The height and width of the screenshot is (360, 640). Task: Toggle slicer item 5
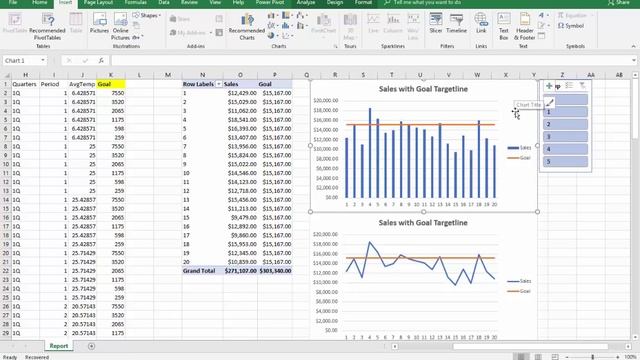[565, 161]
